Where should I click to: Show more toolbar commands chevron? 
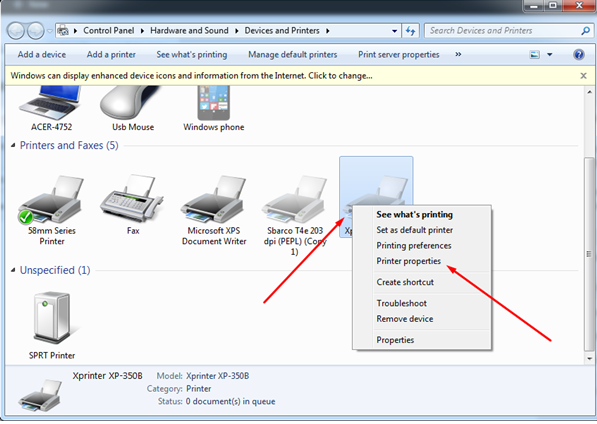pyautogui.click(x=458, y=55)
